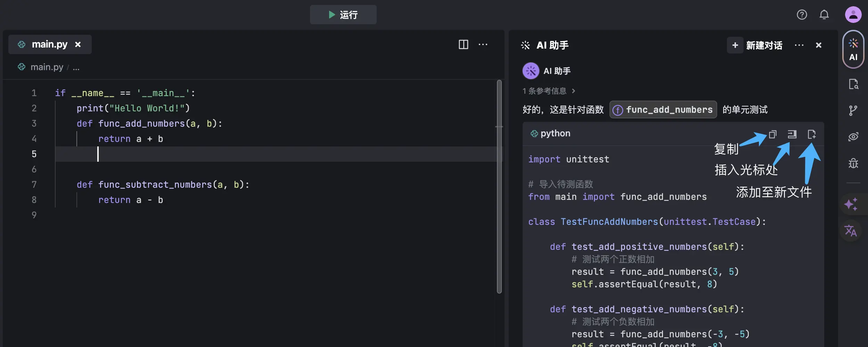Click the if __name__ == '__main__' line
The width and height of the screenshot is (868, 347).
(125, 93)
